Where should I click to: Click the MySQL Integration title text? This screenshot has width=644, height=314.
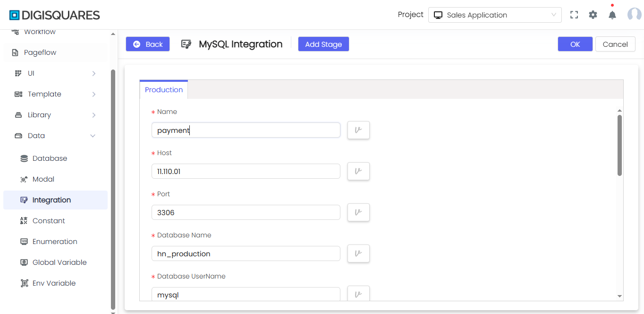coord(241,44)
